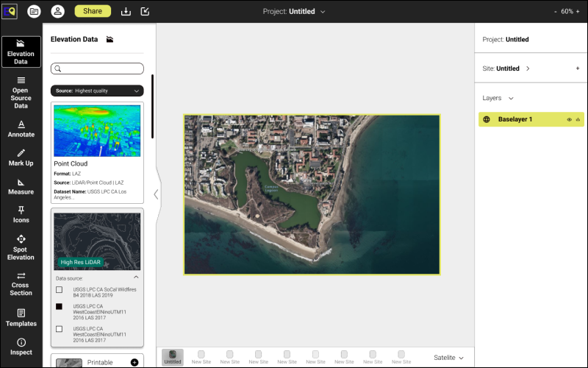This screenshot has width=588, height=368.
Task: Collapse the Layers section
Action: pos(511,99)
